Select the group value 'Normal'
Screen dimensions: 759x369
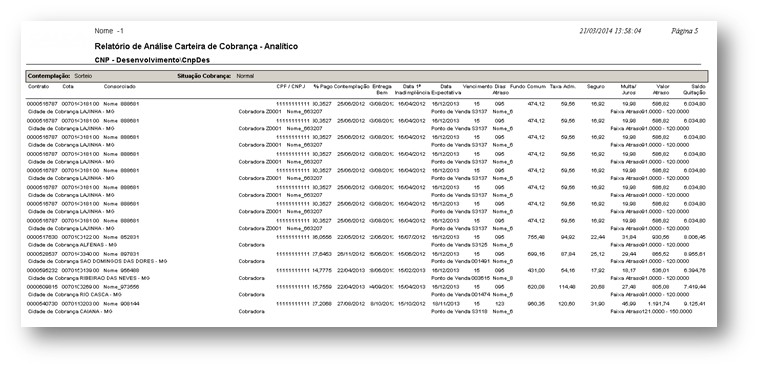[x=245, y=77]
